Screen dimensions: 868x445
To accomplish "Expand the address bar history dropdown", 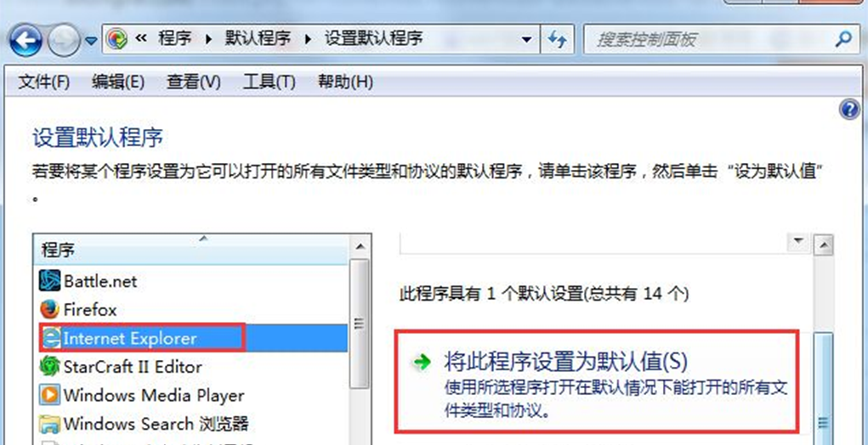I will [527, 39].
